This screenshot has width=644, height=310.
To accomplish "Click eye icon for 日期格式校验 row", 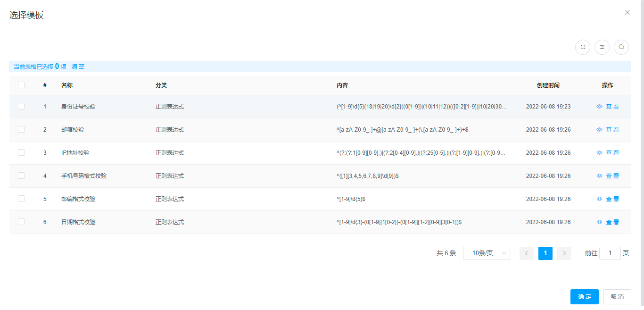I will pyautogui.click(x=600, y=222).
